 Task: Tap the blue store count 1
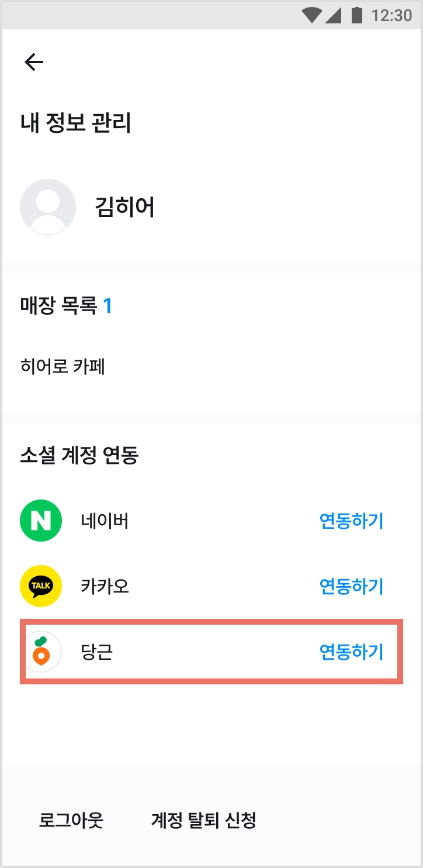coord(108,305)
